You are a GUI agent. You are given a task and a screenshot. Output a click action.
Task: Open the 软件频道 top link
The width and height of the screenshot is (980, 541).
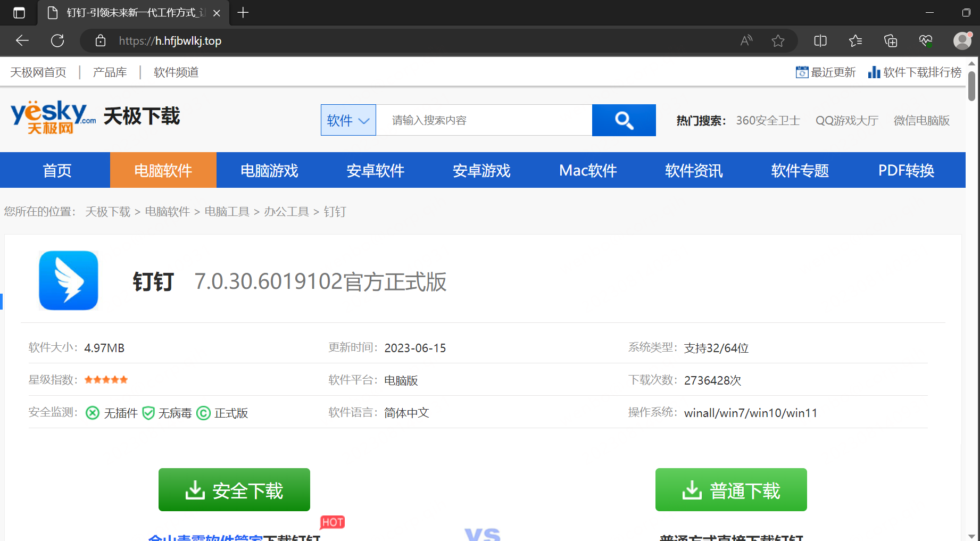coord(176,72)
